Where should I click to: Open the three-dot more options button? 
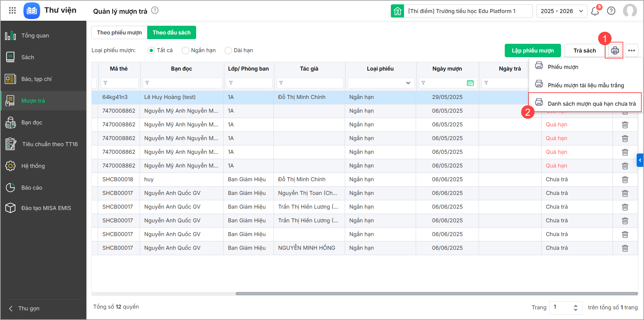632,50
